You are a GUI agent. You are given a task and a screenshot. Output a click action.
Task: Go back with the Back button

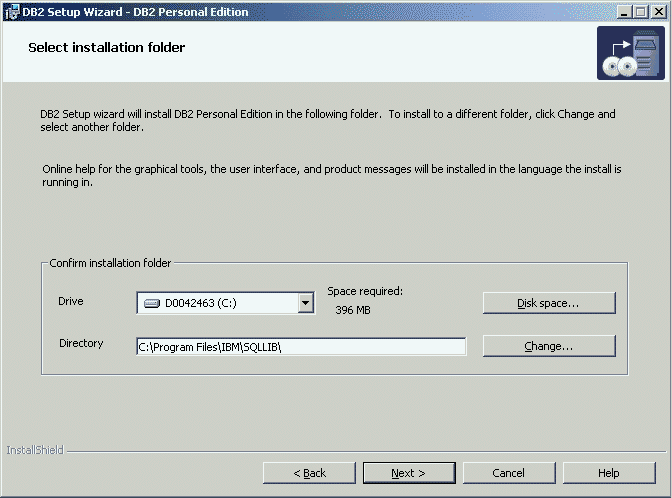[309, 473]
